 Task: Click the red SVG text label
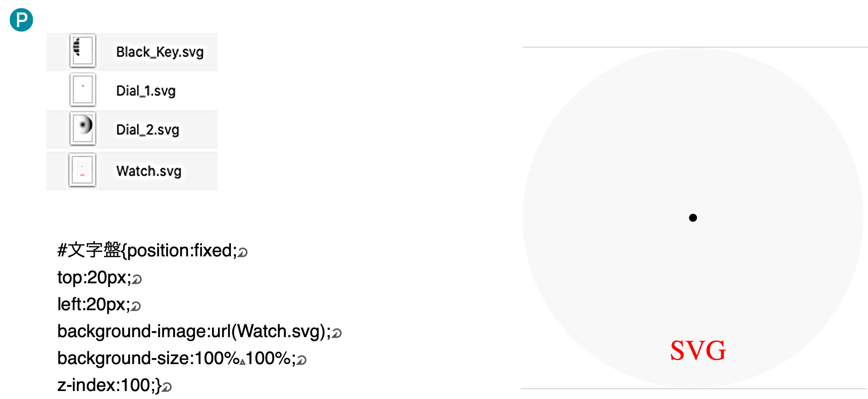(x=698, y=350)
